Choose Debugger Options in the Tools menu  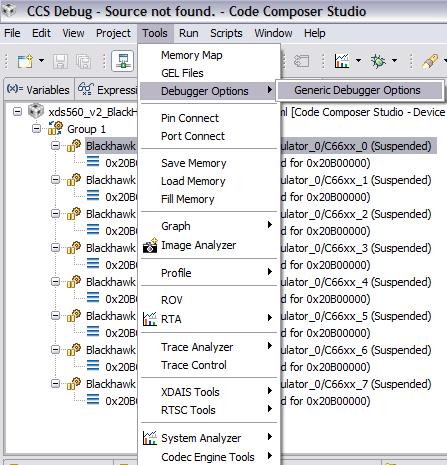(208, 91)
